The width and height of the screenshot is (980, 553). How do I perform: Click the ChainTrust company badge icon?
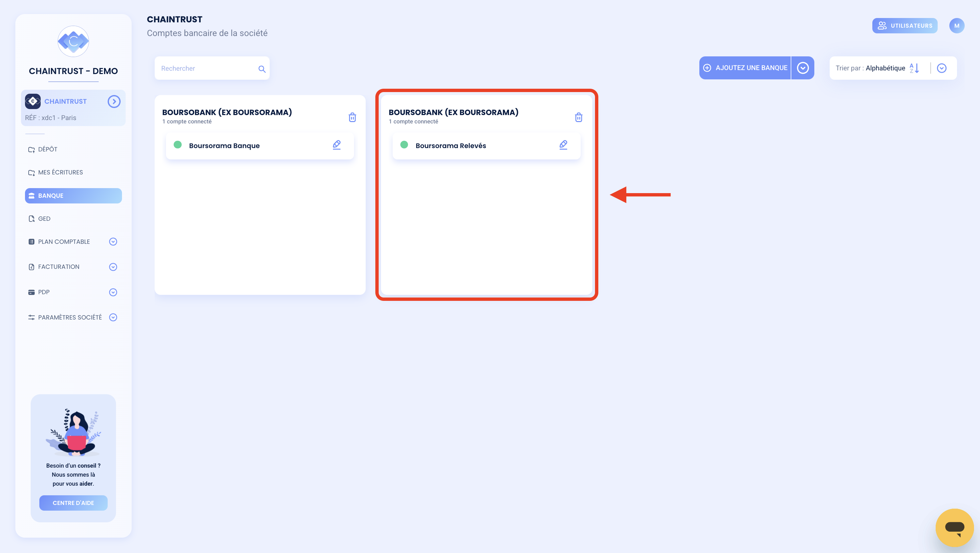pyautogui.click(x=33, y=101)
